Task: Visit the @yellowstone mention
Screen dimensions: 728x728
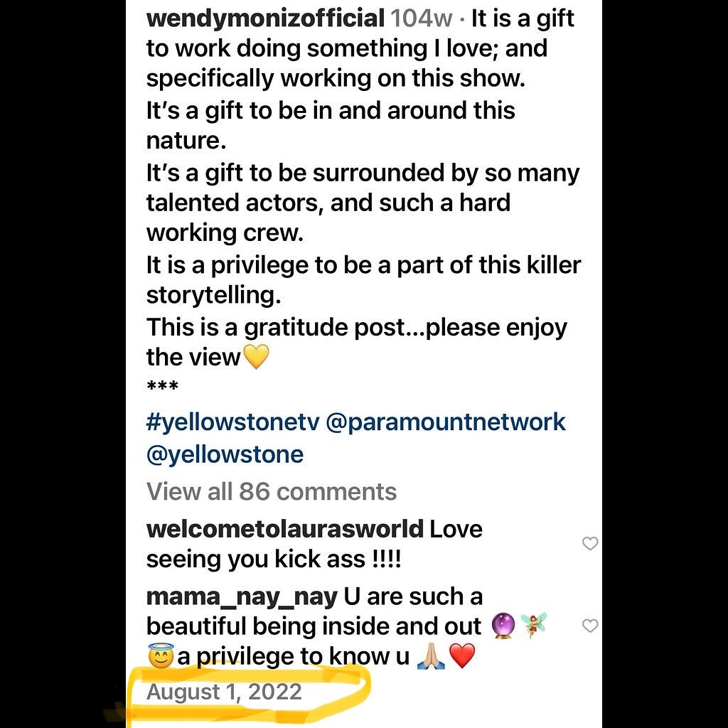Action: click(225, 454)
